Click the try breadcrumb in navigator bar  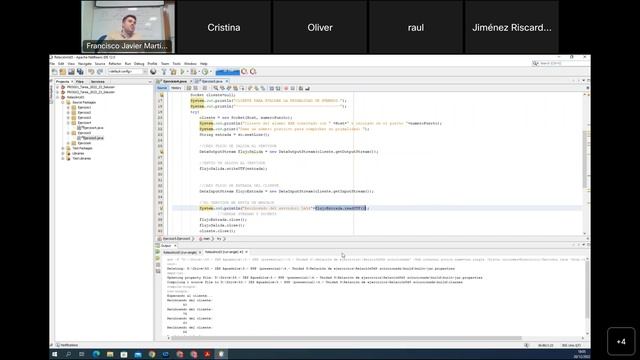pyautogui.click(x=219, y=239)
